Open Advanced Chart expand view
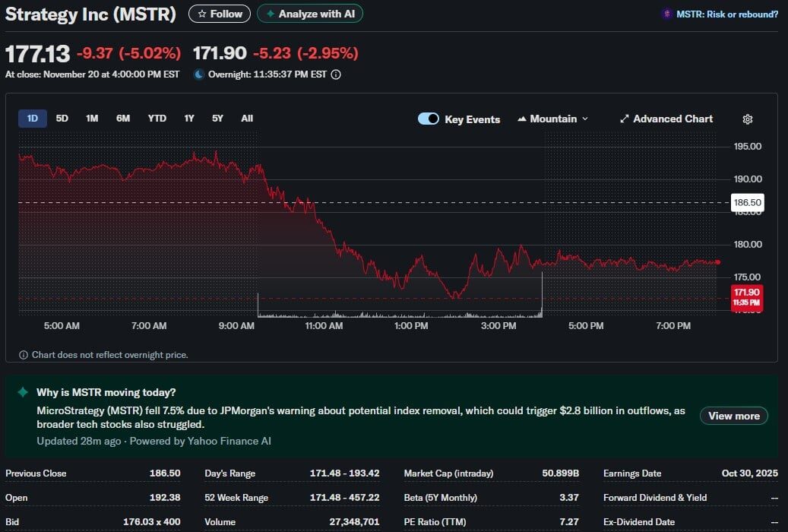Screen dimensions: 788x532 pos(666,119)
